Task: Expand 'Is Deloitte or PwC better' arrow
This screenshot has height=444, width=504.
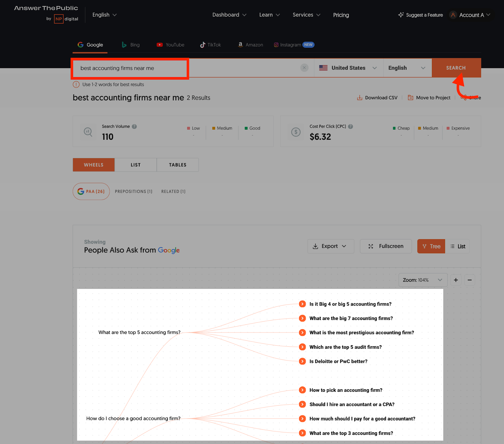Action: 302,361
